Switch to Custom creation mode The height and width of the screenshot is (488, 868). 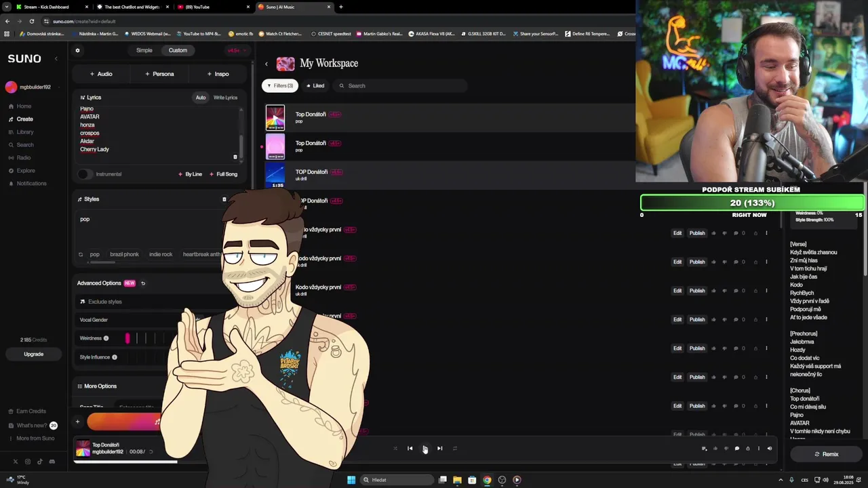[178, 50]
